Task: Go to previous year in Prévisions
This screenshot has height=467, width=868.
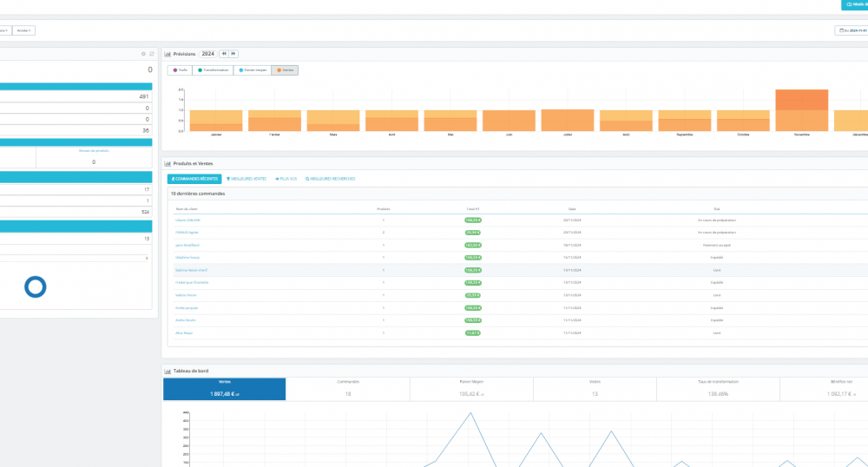Action: [223, 54]
